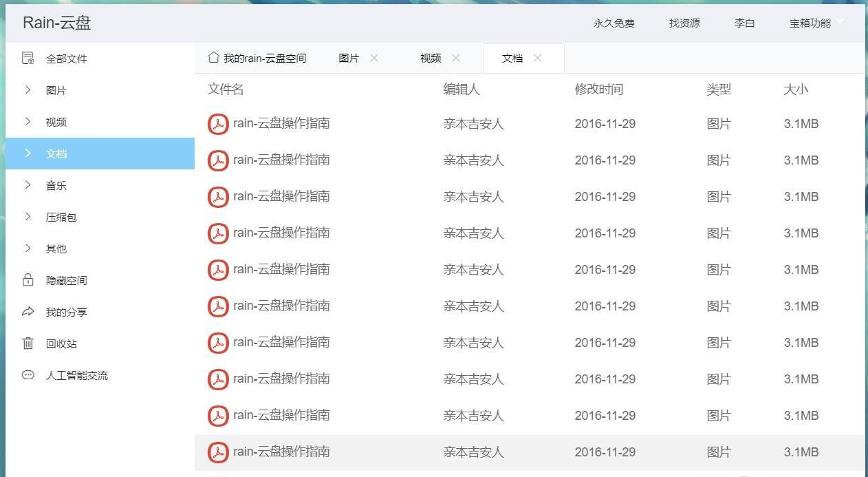
Task: Click the PDF icon in the first file row
Action: tap(218, 125)
